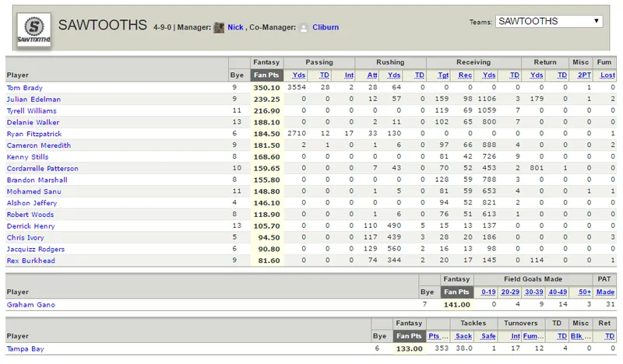Sort by Rushing Att column
This screenshot has width=623, height=364.
372,75
